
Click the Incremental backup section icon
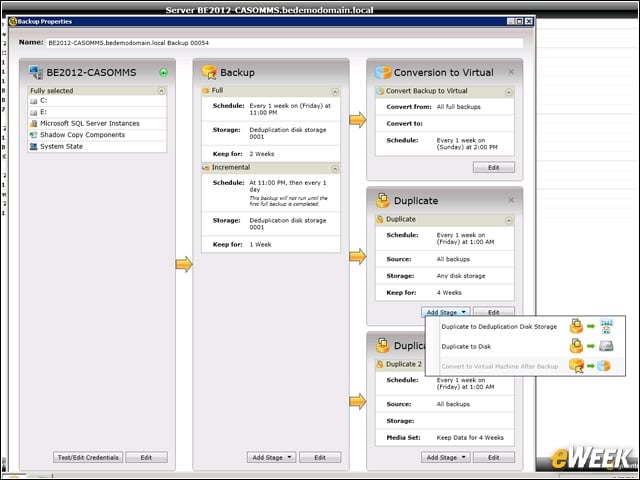pos(206,167)
